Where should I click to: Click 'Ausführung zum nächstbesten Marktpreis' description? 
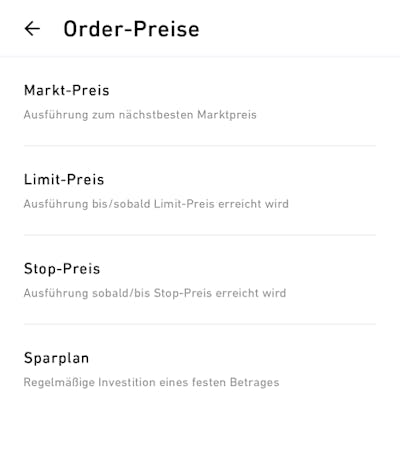(140, 115)
